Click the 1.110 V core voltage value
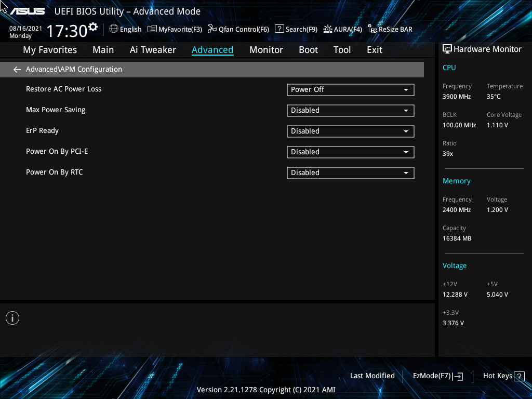Image resolution: width=532 pixels, height=399 pixels. tap(497, 125)
